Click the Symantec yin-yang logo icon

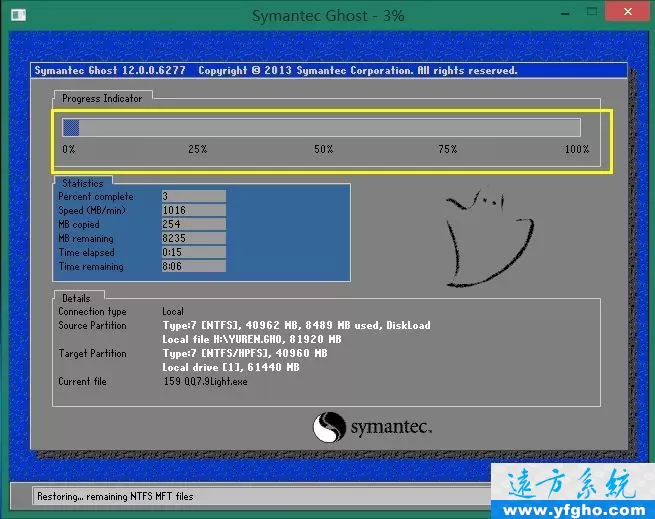point(330,428)
